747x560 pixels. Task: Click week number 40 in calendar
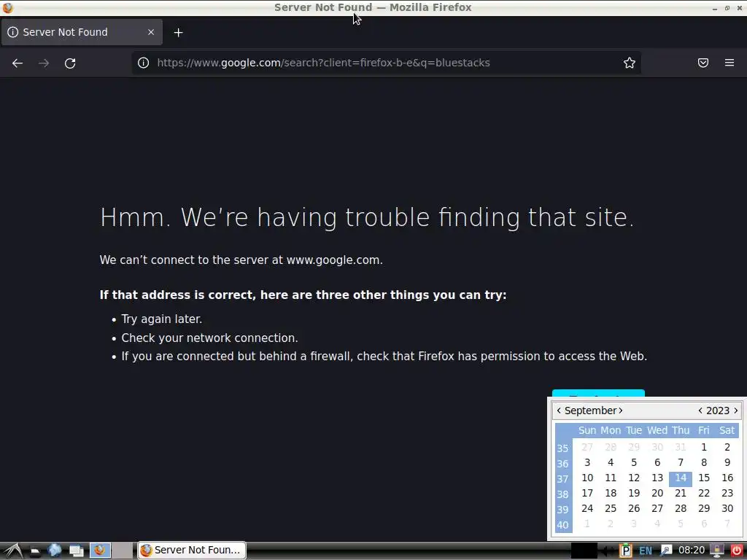coord(562,525)
